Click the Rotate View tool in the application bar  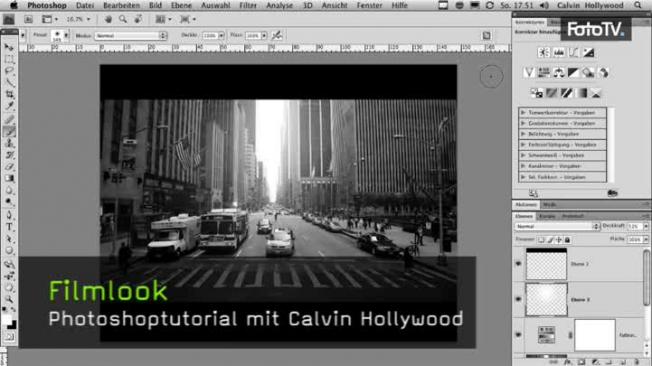[x=138, y=19]
